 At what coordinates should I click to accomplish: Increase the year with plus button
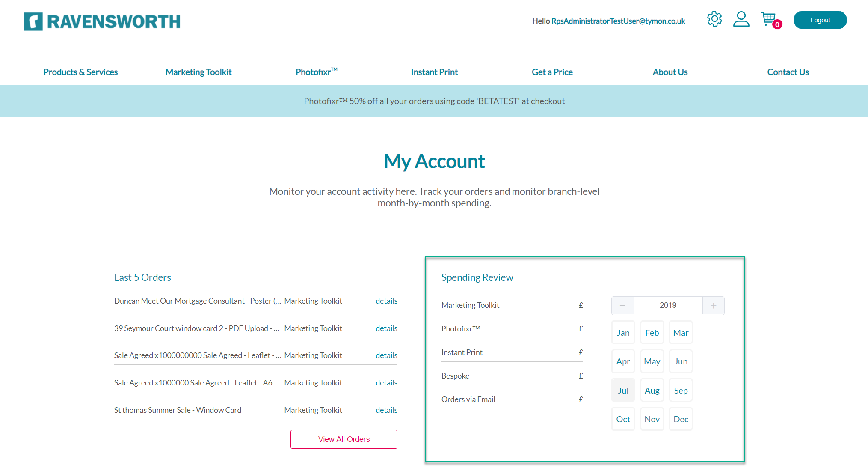click(x=713, y=306)
